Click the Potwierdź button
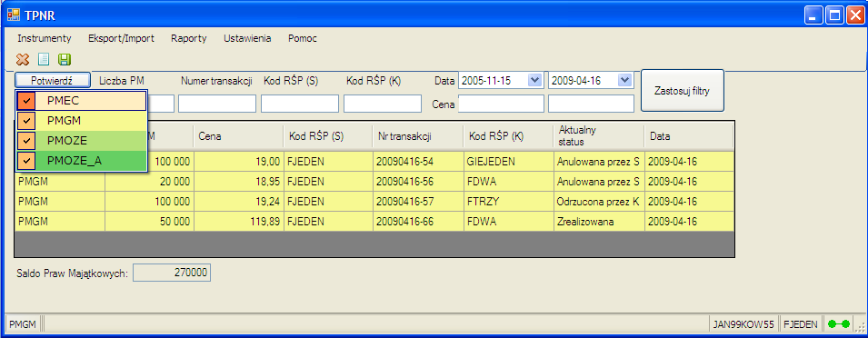Image resolution: width=868 pixels, height=338 pixels. point(53,81)
